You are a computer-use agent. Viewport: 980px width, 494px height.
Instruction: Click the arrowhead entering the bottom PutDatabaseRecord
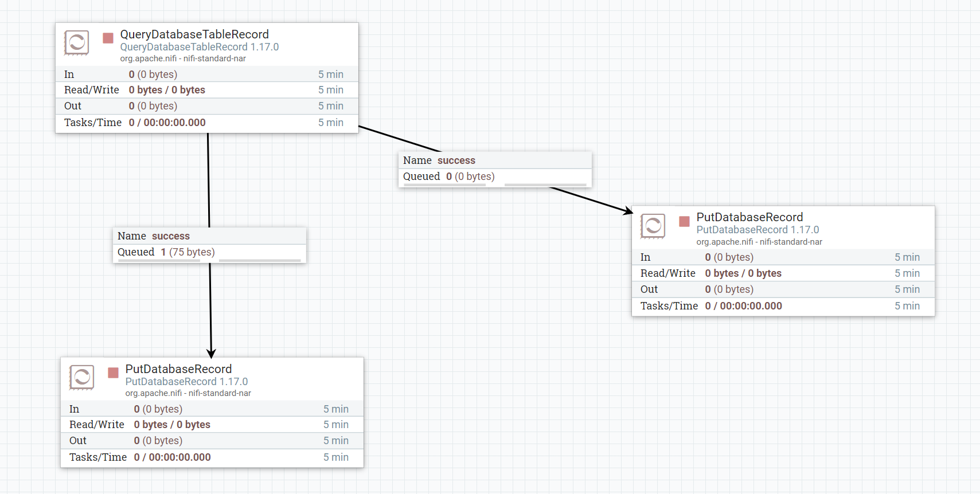coord(211,353)
